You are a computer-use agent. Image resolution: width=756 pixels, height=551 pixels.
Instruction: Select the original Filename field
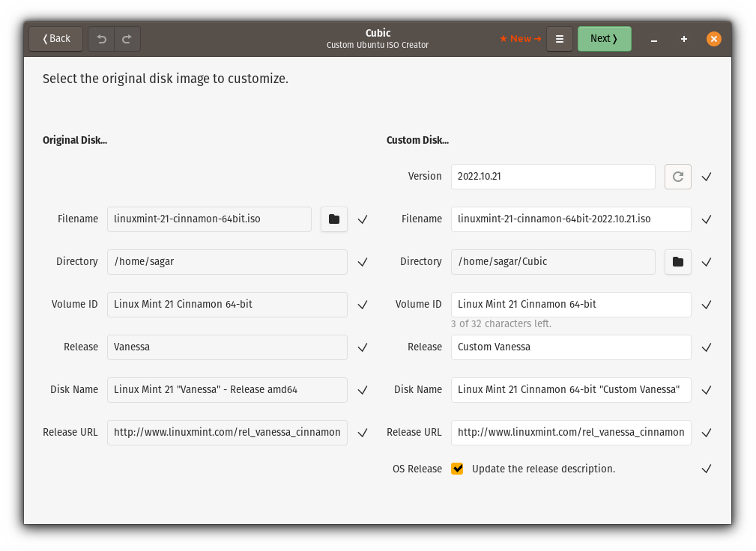coord(208,219)
